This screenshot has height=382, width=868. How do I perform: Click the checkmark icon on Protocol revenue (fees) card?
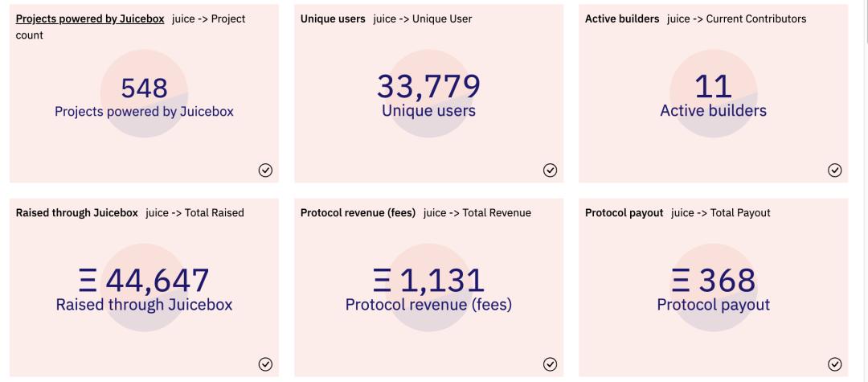(x=550, y=364)
